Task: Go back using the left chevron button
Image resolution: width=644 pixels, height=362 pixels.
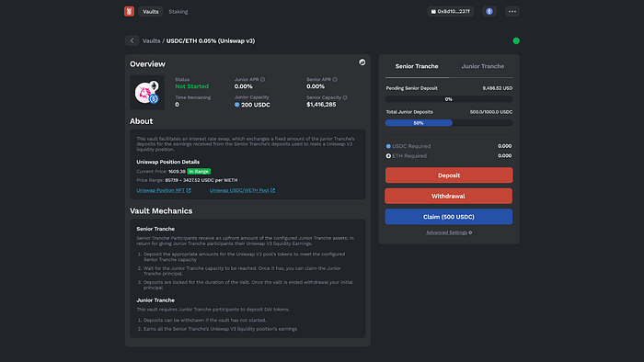Action: (x=132, y=40)
